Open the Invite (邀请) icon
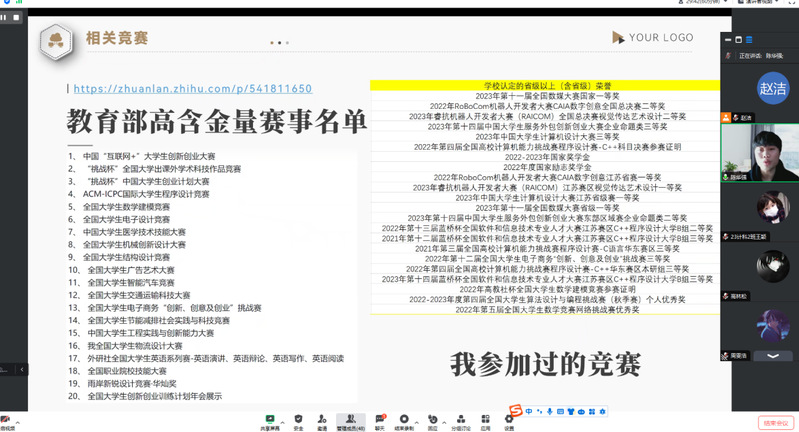 click(x=322, y=419)
